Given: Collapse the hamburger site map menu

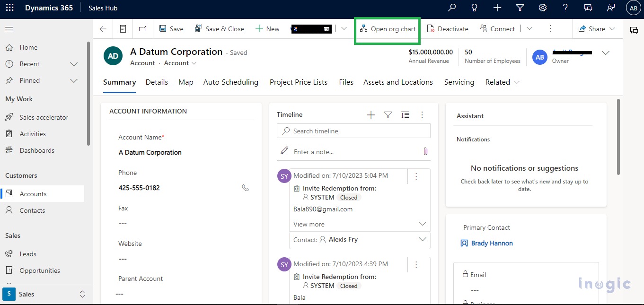Looking at the screenshot, I should coord(9,29).
